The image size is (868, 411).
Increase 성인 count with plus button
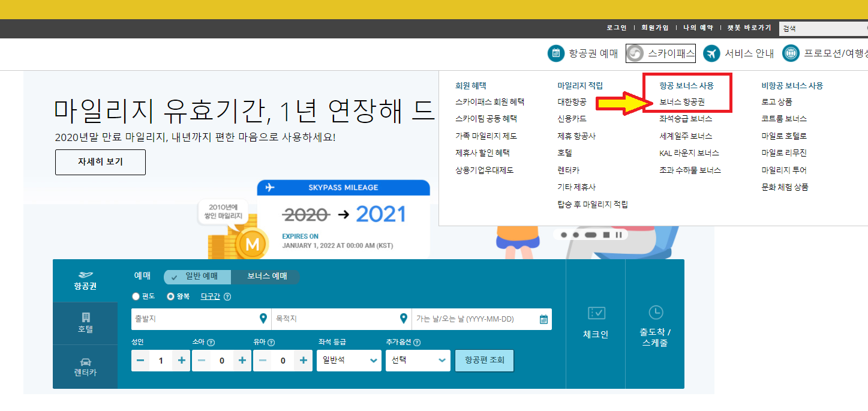point(182,361)
